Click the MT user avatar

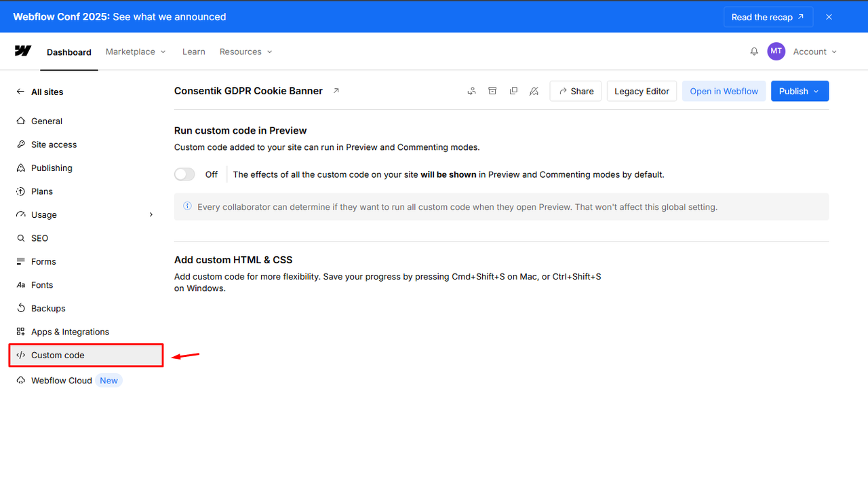pos(776,52)
